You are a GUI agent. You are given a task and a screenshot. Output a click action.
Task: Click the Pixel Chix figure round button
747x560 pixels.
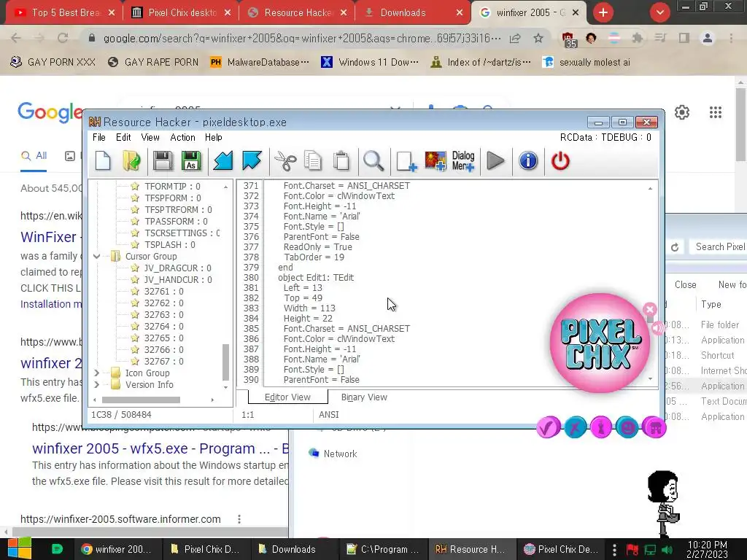[x=601, y=427]
